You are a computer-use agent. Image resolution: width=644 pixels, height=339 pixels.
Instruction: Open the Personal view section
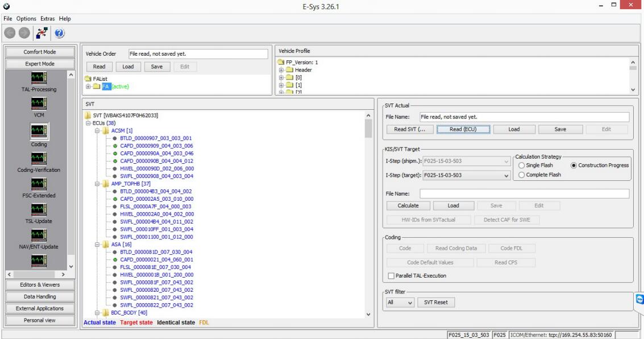(40, 320)
